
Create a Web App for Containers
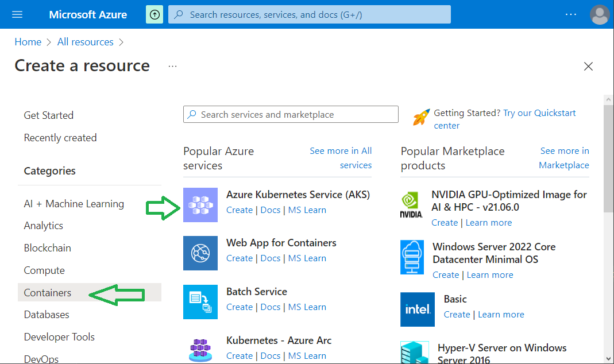pos(240,258)
